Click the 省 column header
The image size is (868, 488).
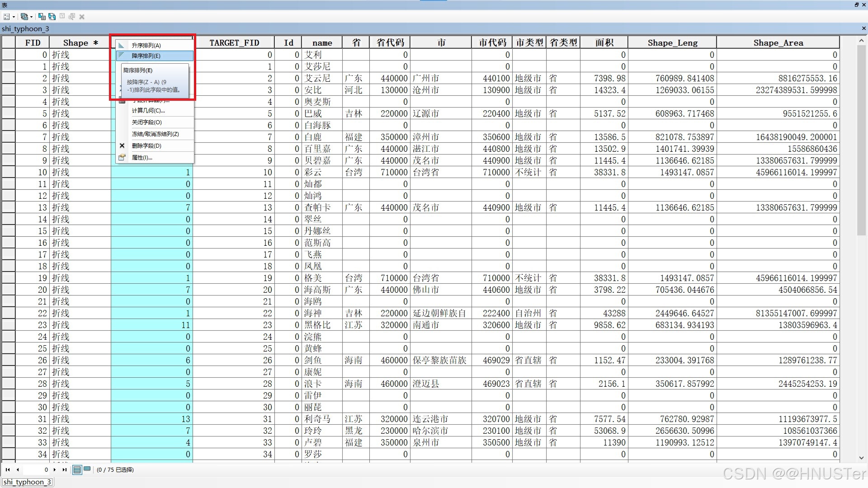coord(356,42)
